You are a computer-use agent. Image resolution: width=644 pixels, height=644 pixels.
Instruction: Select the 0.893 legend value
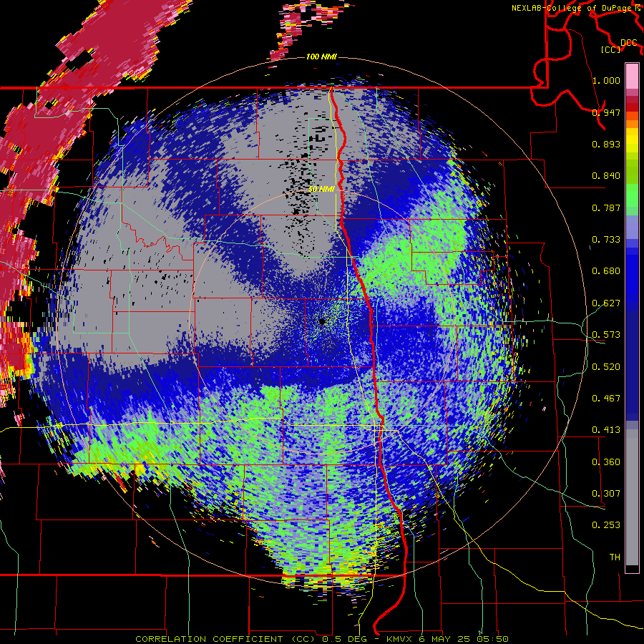pos(606,144)
